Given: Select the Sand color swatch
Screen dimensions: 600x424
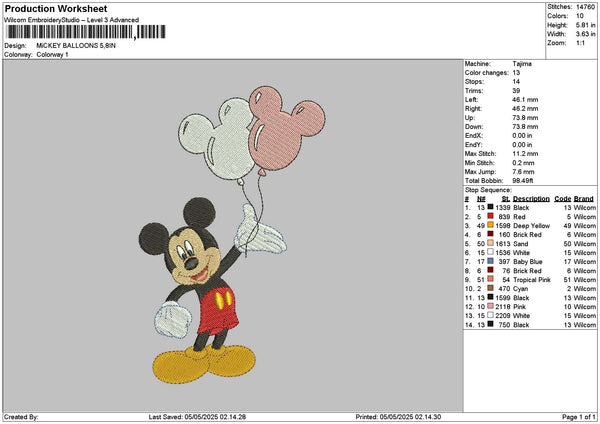Looking at the screenshot, I should 490,243.
